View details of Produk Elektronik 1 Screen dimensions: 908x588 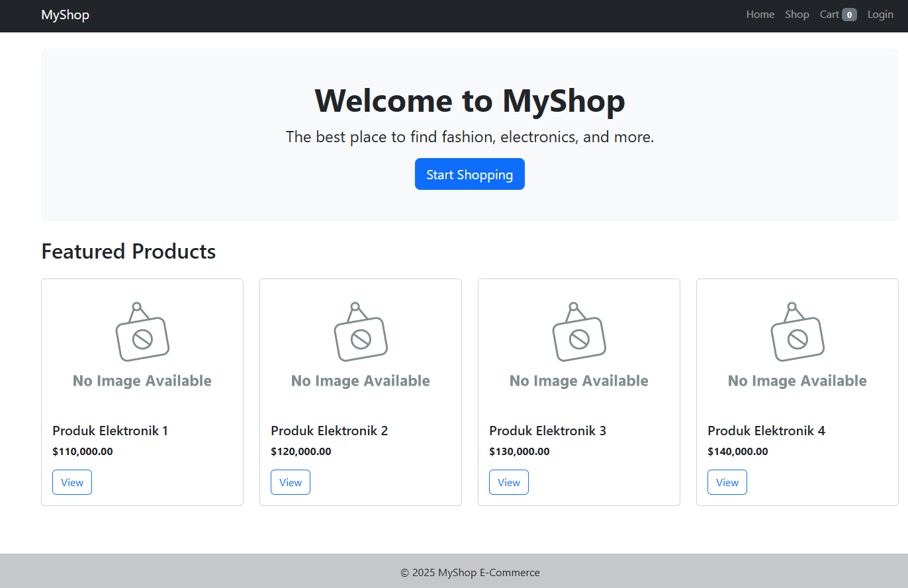coord(71,482)
